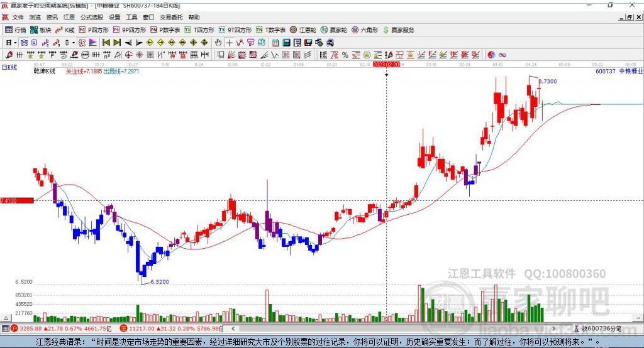Select the n² lines tool icon

tap(107, 55)
